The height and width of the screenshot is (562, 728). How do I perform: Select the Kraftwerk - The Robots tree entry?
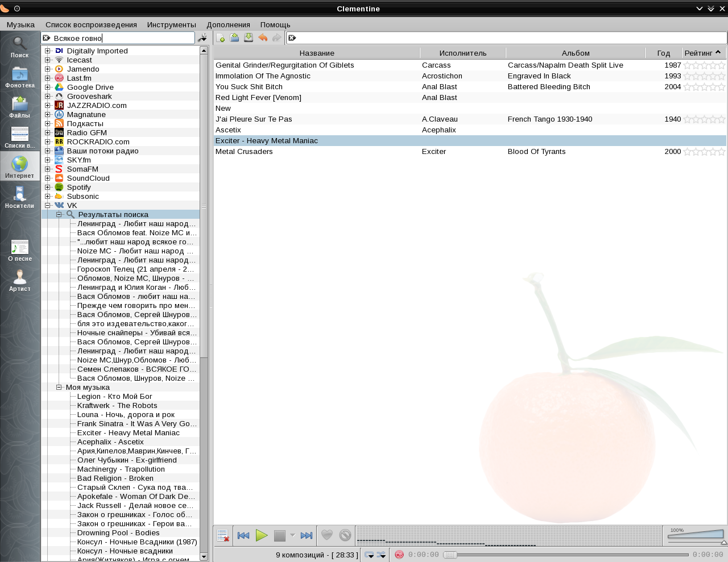pos(117,405)
